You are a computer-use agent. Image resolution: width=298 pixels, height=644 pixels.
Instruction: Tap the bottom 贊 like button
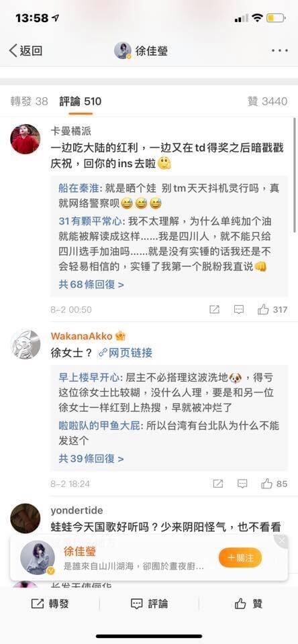[248, 603]
